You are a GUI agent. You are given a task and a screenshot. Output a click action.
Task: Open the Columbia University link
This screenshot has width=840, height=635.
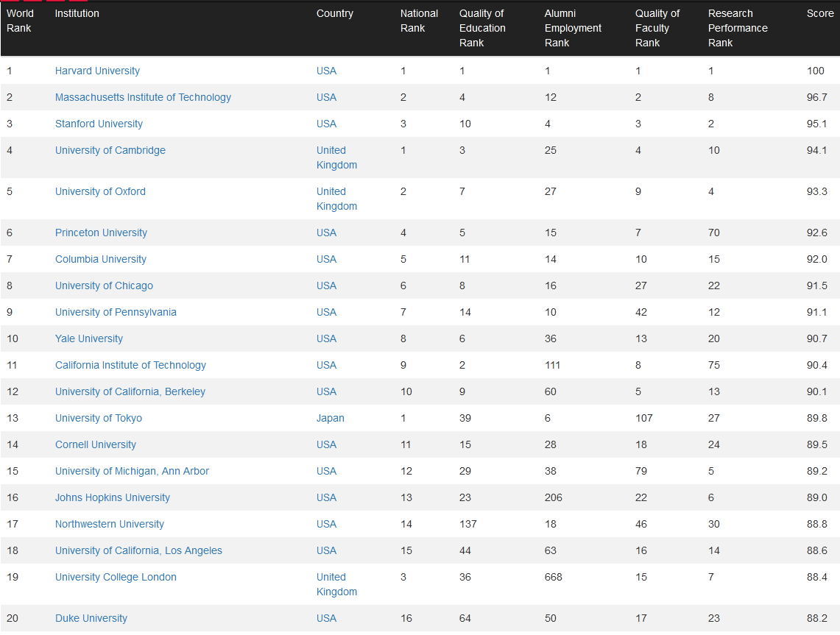[x=101, y=259]
